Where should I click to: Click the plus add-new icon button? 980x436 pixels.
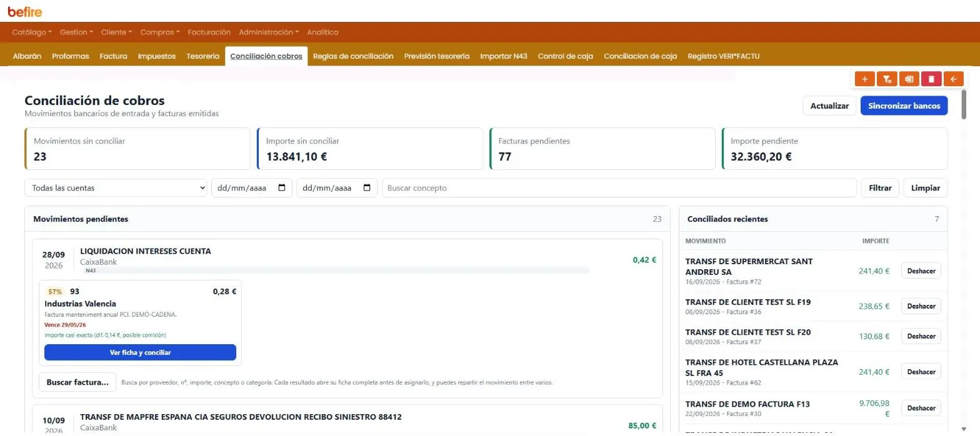[864, 79]
